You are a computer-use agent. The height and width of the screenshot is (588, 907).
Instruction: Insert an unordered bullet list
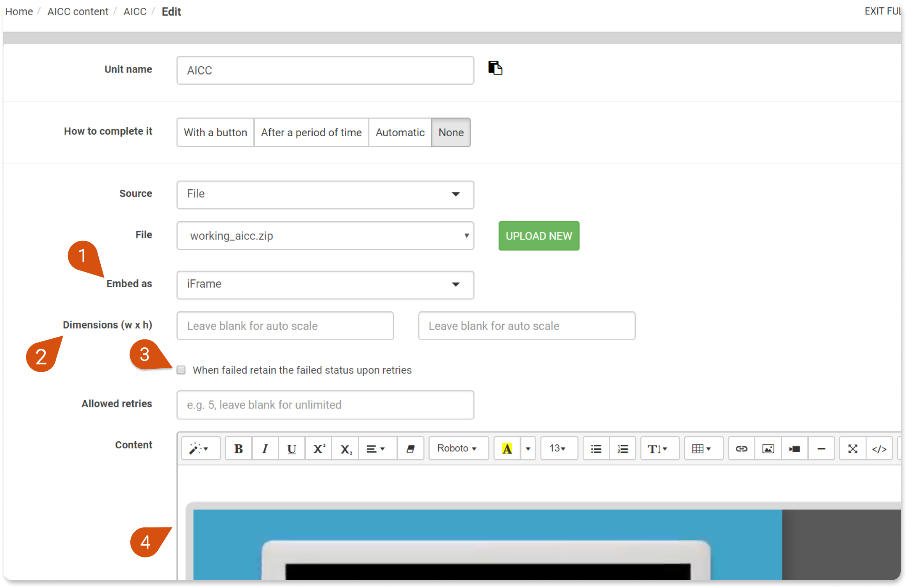click(x=596, y=448)
